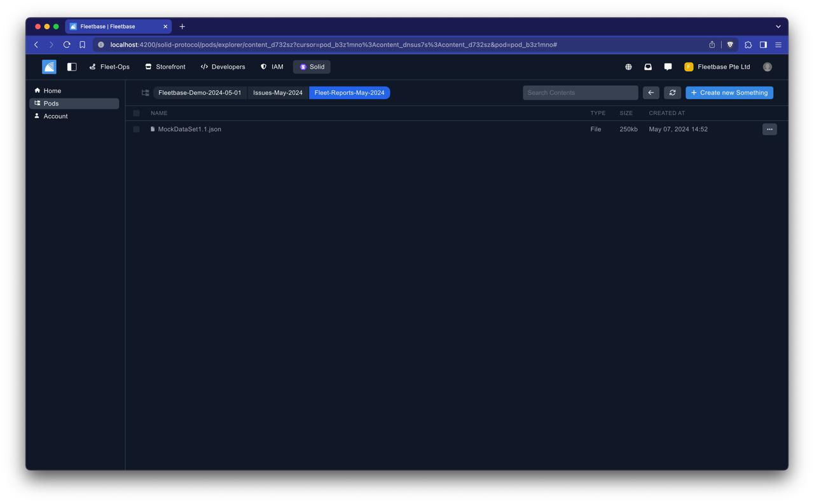Sort by the NAME column header
The width and height of the screenshot is (814, 504).
(x=159, y=113)
